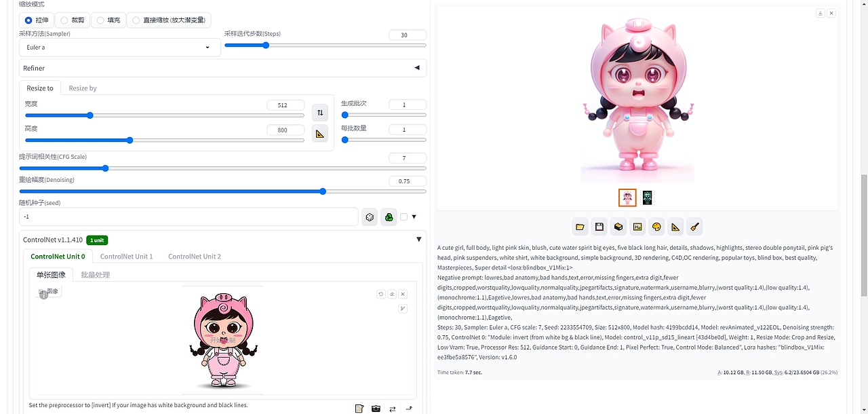Click the seed input field showing -1
Screen dimensions: 868x414
pos(189,217)
